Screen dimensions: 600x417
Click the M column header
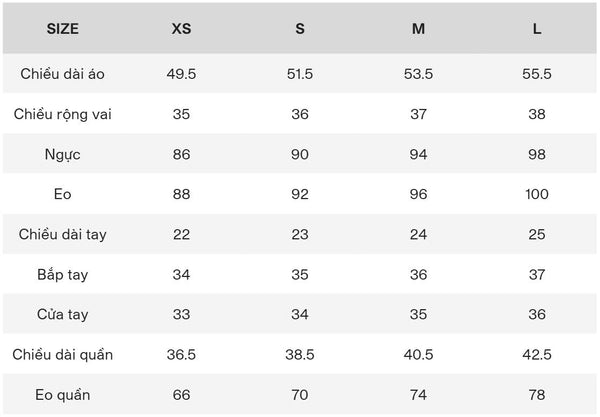418,29
